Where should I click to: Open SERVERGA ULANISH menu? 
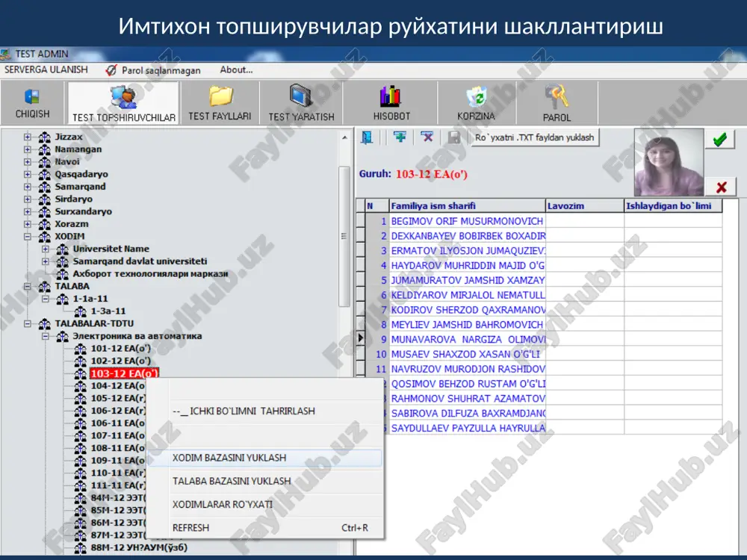46,69
